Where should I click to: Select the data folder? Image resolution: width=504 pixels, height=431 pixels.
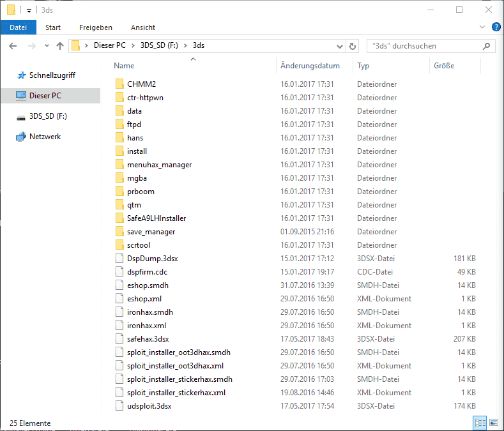tap(134, 111)
